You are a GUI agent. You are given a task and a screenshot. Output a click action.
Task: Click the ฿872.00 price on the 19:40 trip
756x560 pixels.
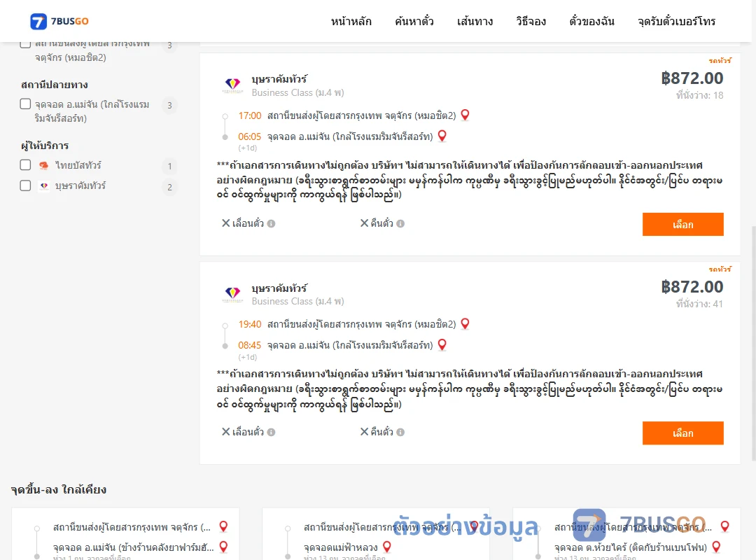692,287
